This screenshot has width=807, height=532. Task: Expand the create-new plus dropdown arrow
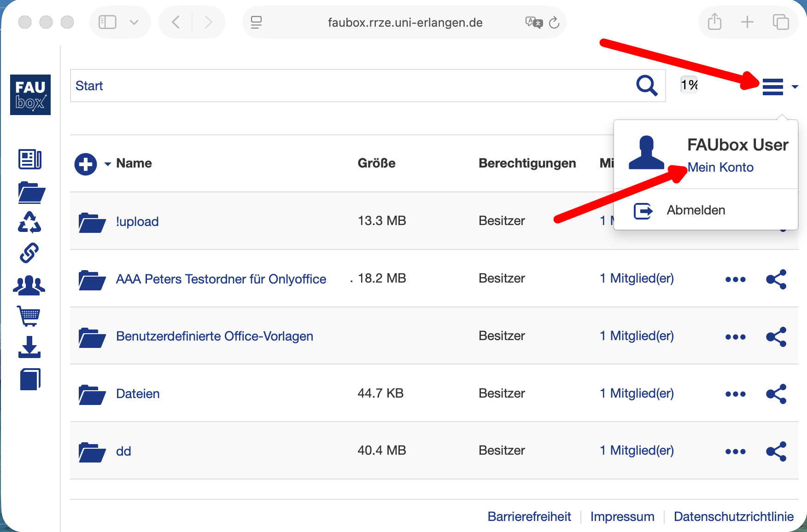click(x=108, y=164)
